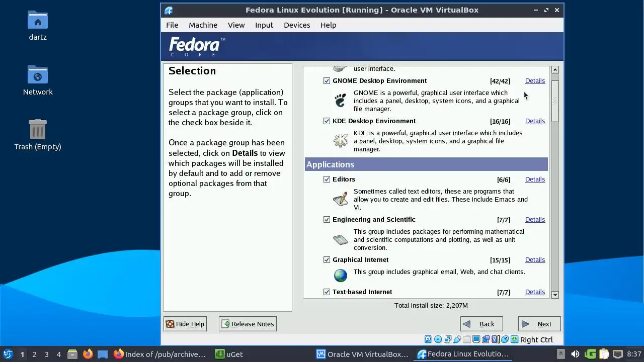Open Details for Editors

tap(535, 179)
